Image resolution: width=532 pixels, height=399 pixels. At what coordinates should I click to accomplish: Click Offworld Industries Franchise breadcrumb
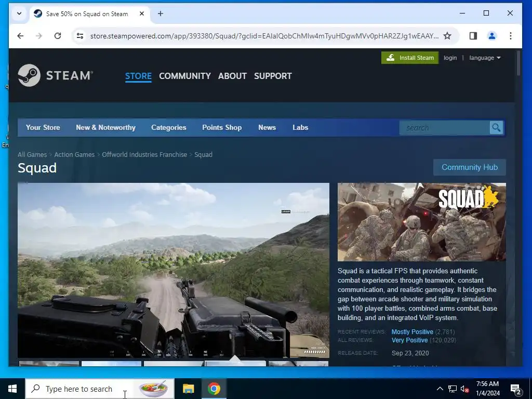coord(144,154)
